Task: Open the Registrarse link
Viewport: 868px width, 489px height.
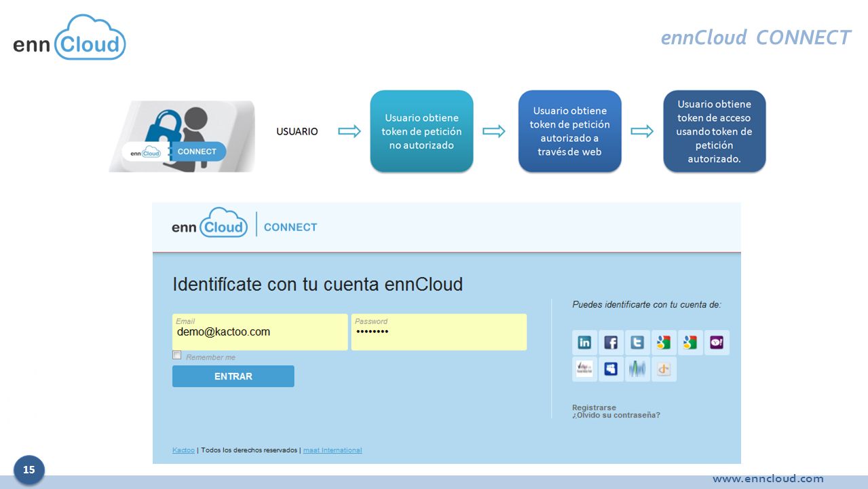Action: 594,407
